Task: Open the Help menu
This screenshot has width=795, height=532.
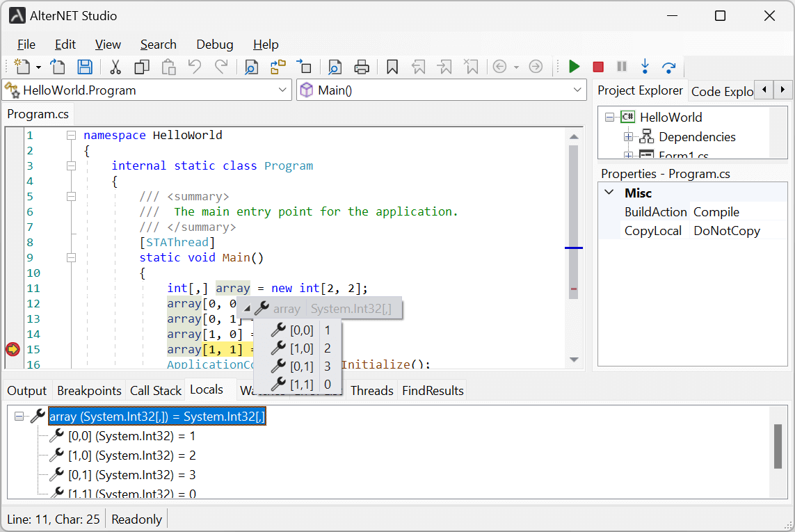Action: pyautogui.click(x=266, y=45)
